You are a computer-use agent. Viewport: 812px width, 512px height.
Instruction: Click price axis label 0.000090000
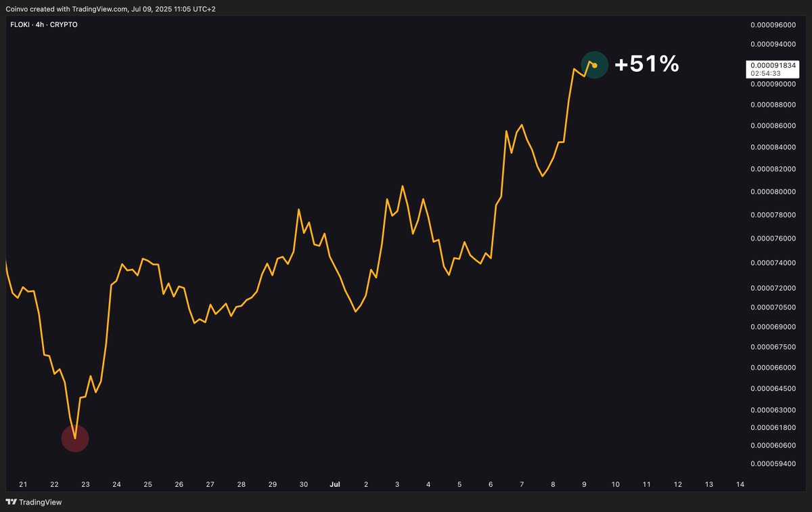pos(775,85)
